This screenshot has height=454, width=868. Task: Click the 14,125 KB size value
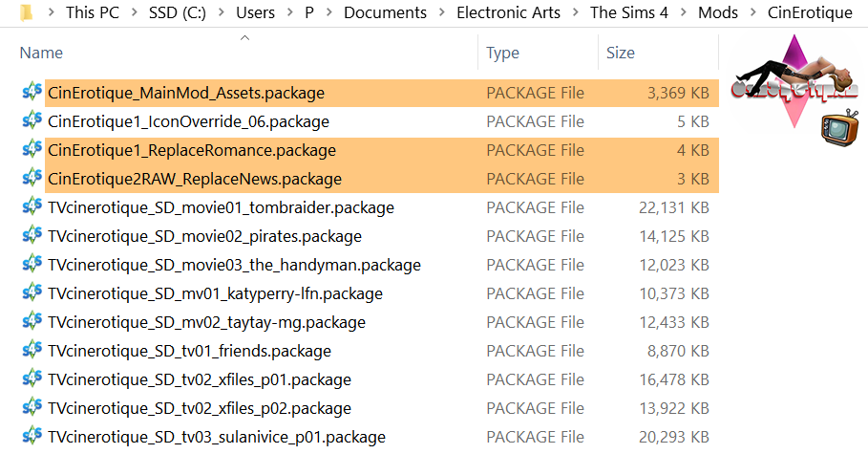[674, 236]
